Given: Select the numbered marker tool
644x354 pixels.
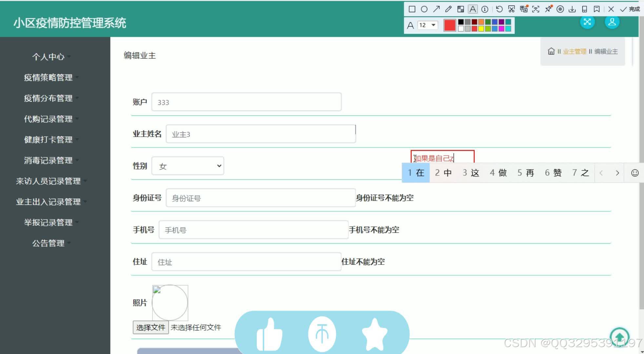Looking at the screenshot, I should pos(485,9).
